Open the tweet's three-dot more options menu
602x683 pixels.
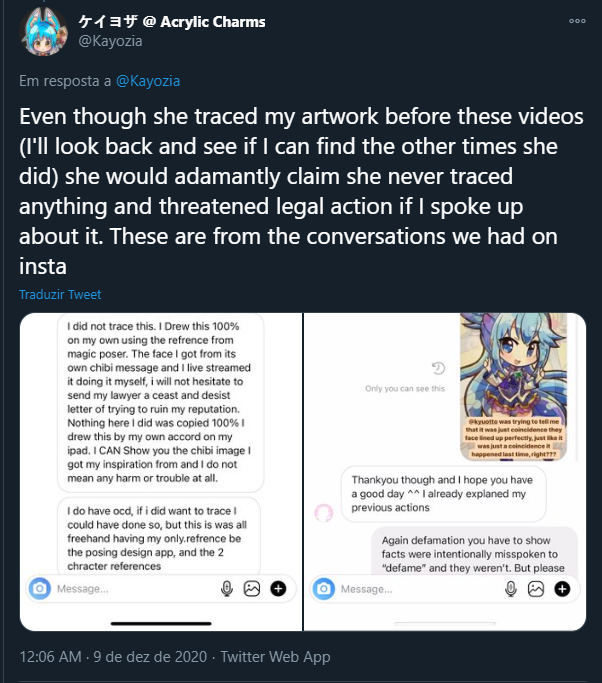[x=577, y=21]
